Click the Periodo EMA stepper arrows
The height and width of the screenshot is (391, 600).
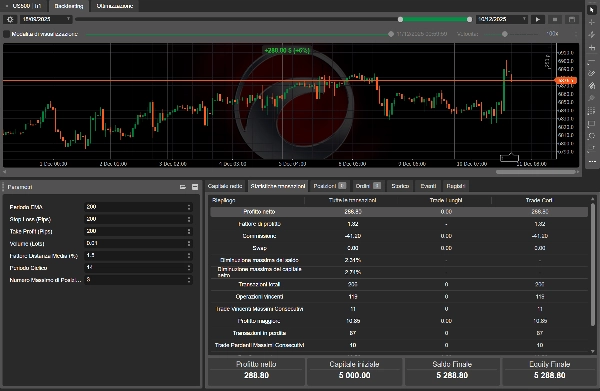(189, 207)
